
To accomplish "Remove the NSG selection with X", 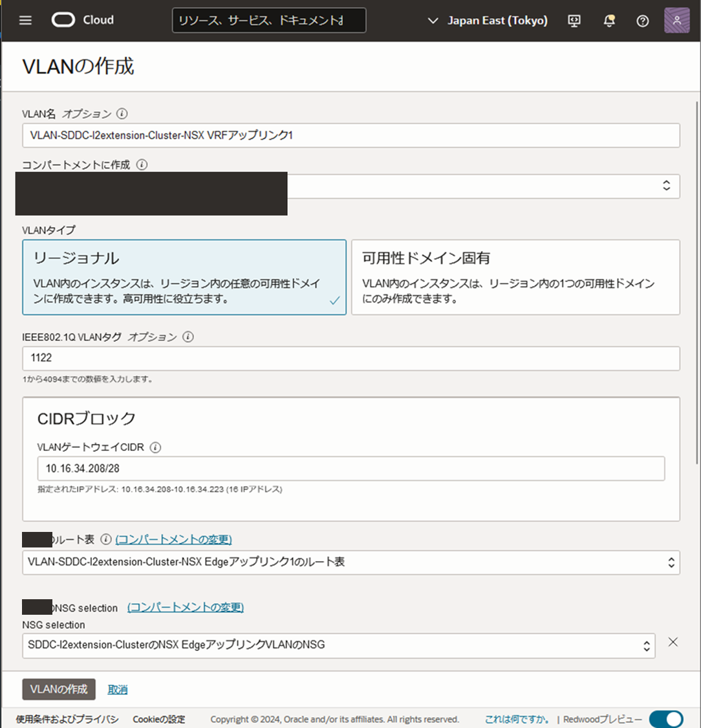I will [x=673, y=642].
